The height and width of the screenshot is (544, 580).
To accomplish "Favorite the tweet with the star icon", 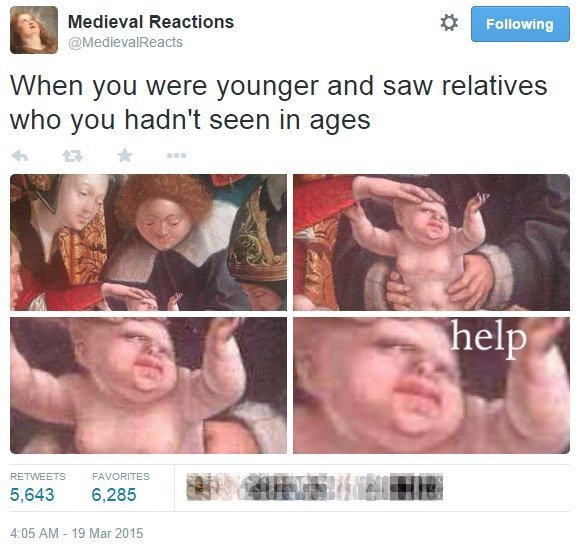I will [125, 155].
